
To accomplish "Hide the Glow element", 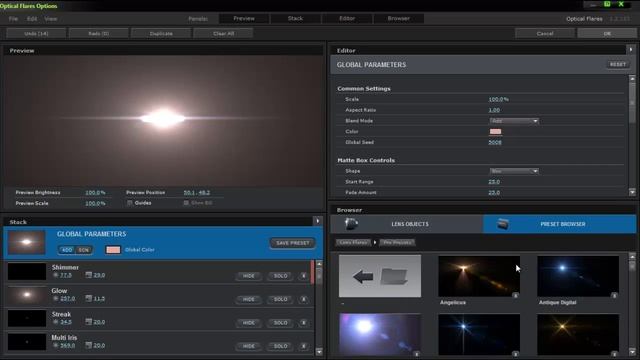I will point(249,299).
